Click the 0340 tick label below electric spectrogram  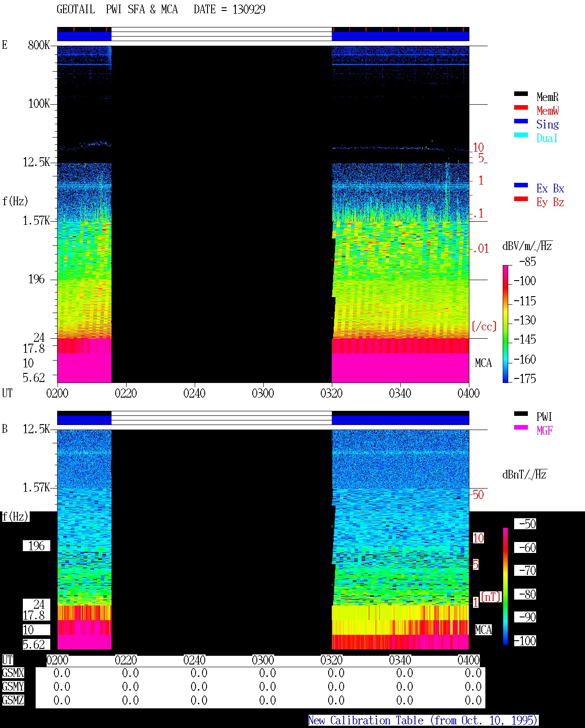point(400,393)
